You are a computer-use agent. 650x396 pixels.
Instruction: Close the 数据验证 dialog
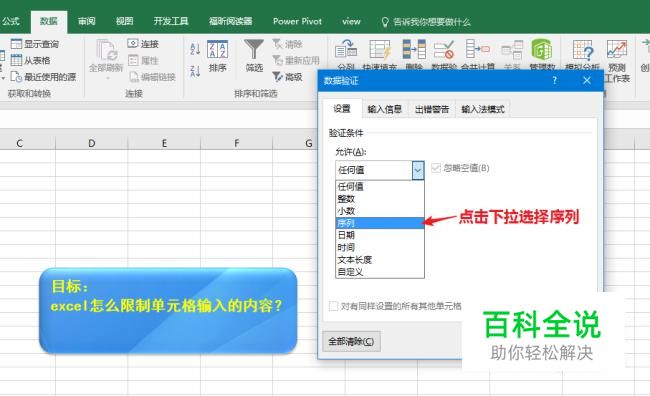pyautogui.click(x=587, y=80)
